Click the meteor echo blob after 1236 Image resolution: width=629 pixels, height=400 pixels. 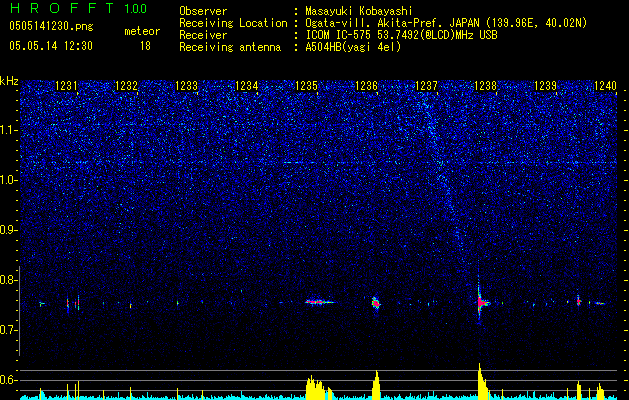coord(376,303)
